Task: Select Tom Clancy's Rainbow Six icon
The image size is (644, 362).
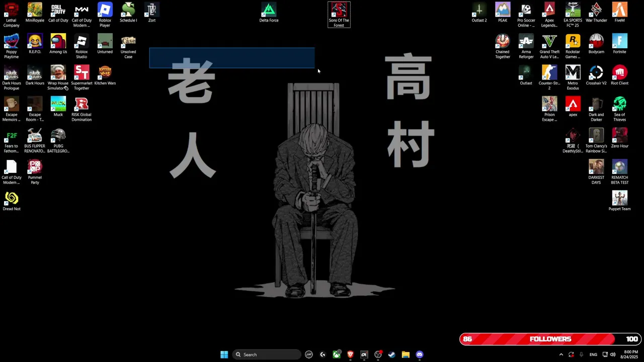Action: pyautogui.click(x=596, y=141)
